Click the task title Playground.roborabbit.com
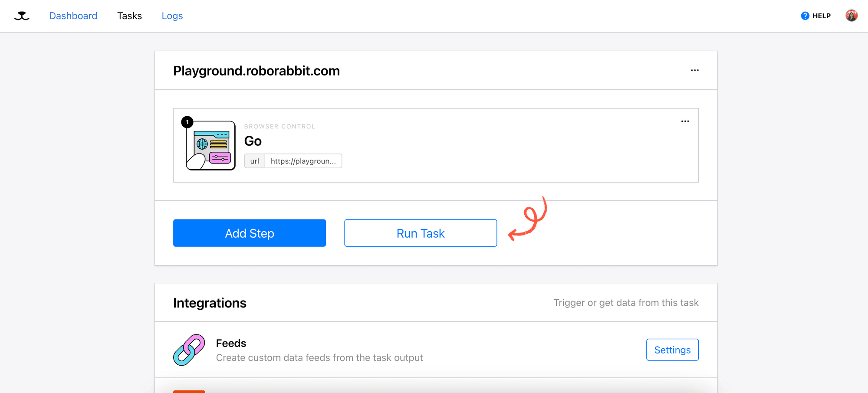Screen dimensions: 868x393 click(x=256, y=70)
